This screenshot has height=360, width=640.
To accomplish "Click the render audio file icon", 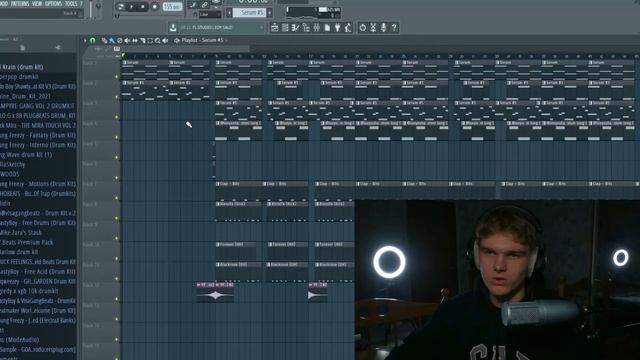I will click(x=373, y=27).
